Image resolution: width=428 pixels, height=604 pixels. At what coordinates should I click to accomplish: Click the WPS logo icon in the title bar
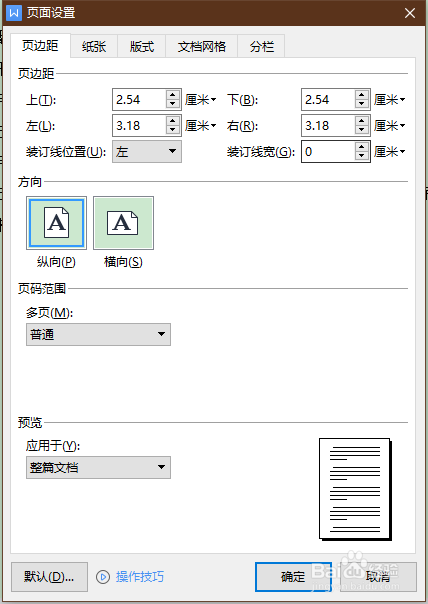pyautogui.click(x=14, y=13)
